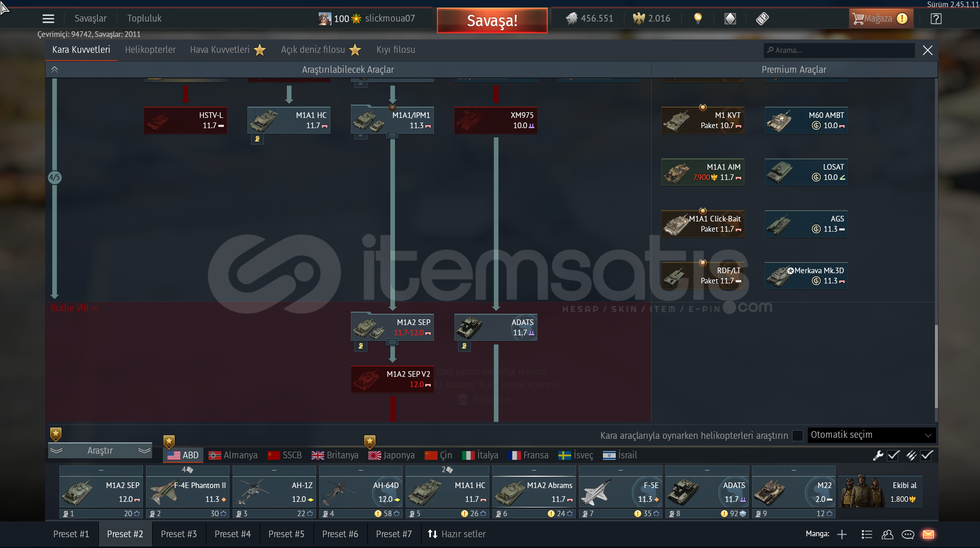Screen dimensions: 980x548
Task: Click the vertical scrollbar of research tree
Action: (936, 367)
